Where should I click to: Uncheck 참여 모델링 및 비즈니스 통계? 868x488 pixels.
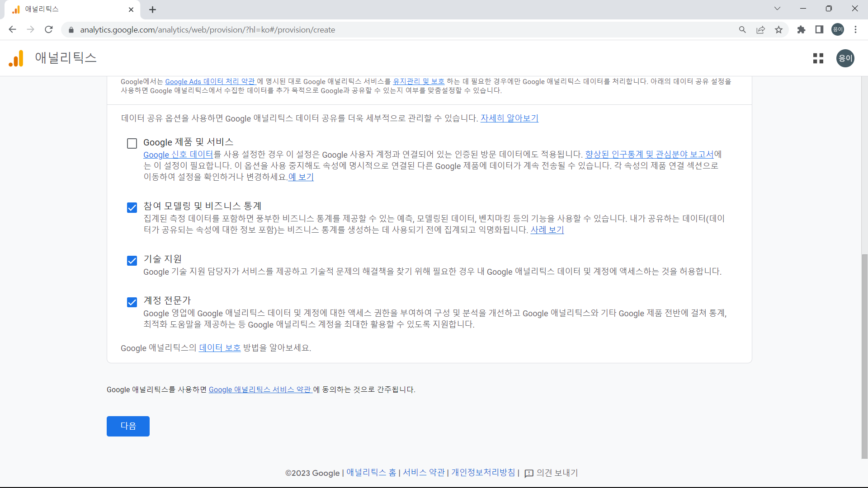[132, 207]
